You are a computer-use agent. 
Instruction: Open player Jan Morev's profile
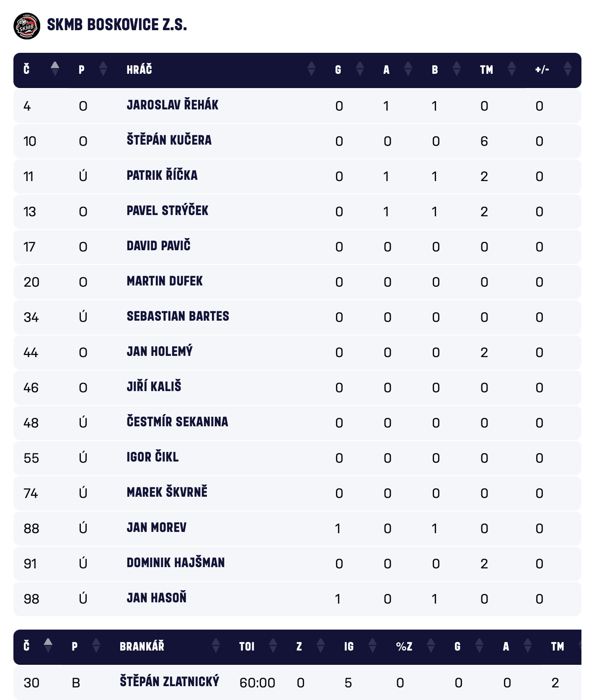coord(156,528)
